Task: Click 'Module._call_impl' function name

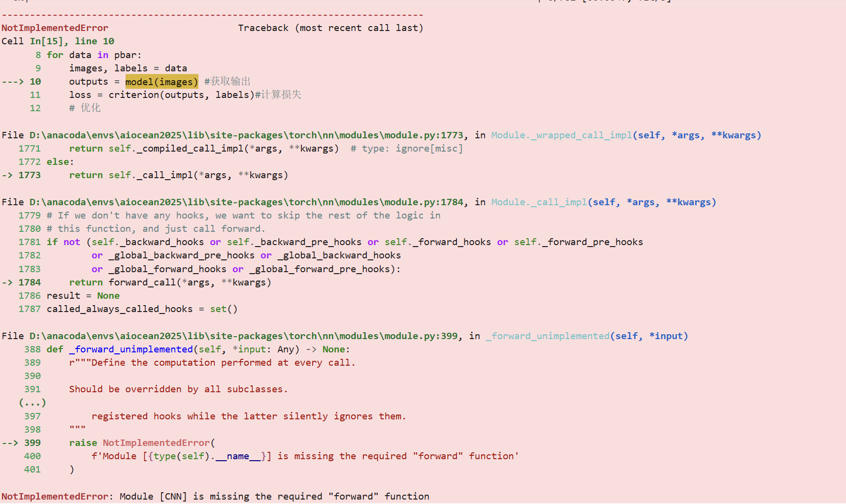Action: coord(539,202)
